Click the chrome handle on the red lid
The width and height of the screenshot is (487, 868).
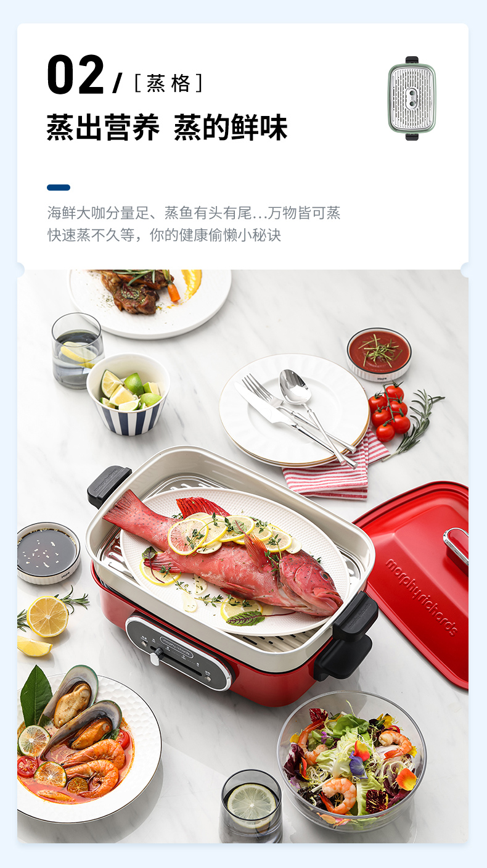(456, 547)
